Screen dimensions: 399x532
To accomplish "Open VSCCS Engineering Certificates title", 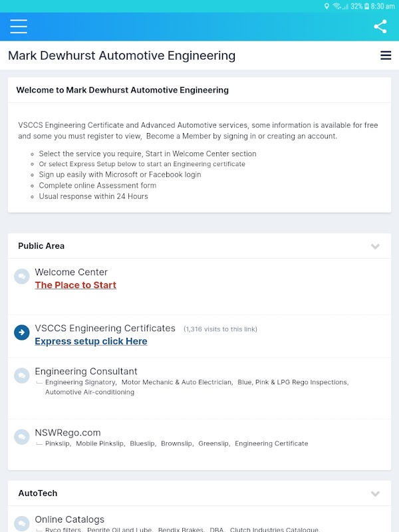I will pyautogui.click(x=105, y=328).
